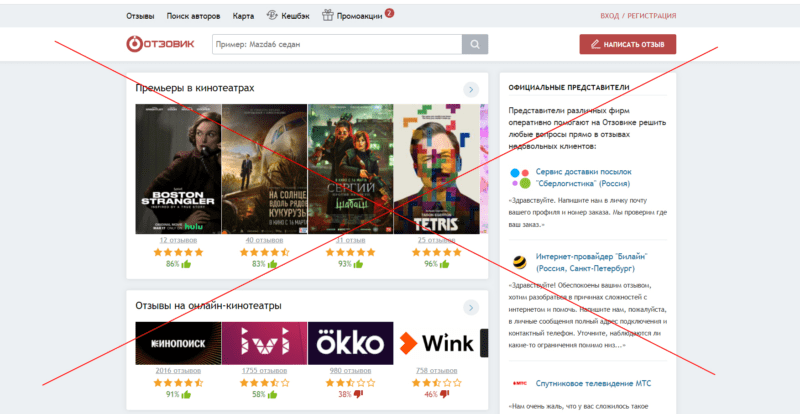Click the Отзывы на онлайн-кинотеатры heading
800x414 pixels.
tap(208, 306)
